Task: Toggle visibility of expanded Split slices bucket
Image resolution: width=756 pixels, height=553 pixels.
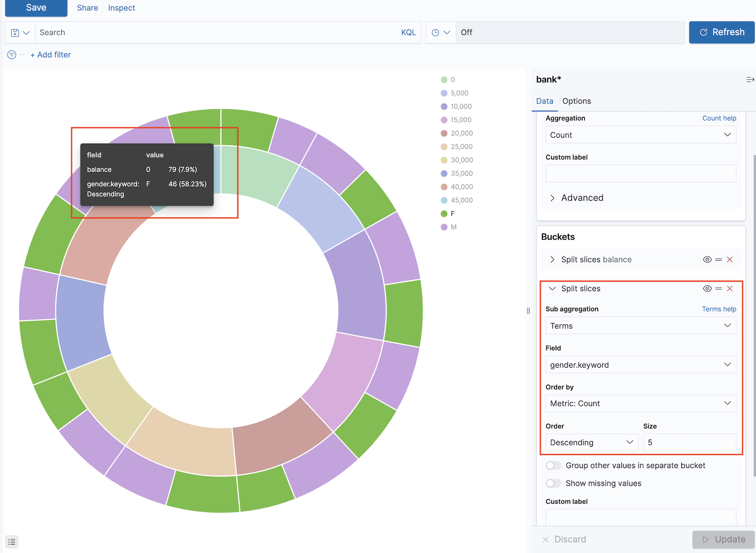Action: tap(707, 289)
